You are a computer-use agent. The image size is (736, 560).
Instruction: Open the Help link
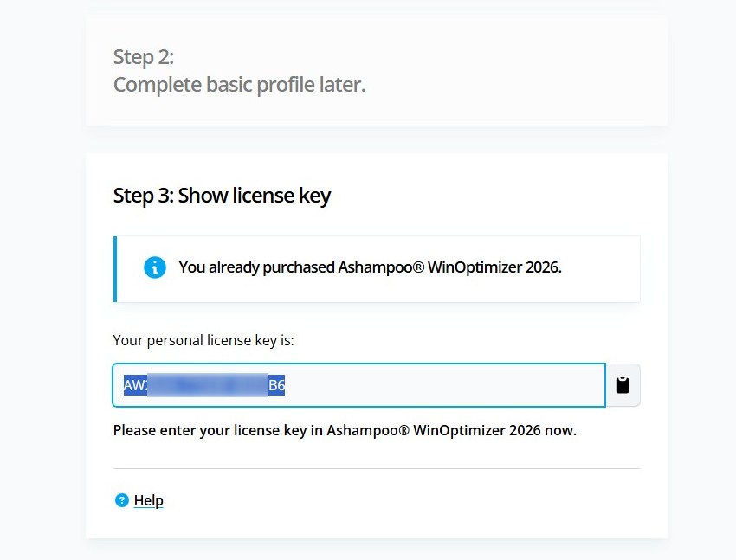148,500
